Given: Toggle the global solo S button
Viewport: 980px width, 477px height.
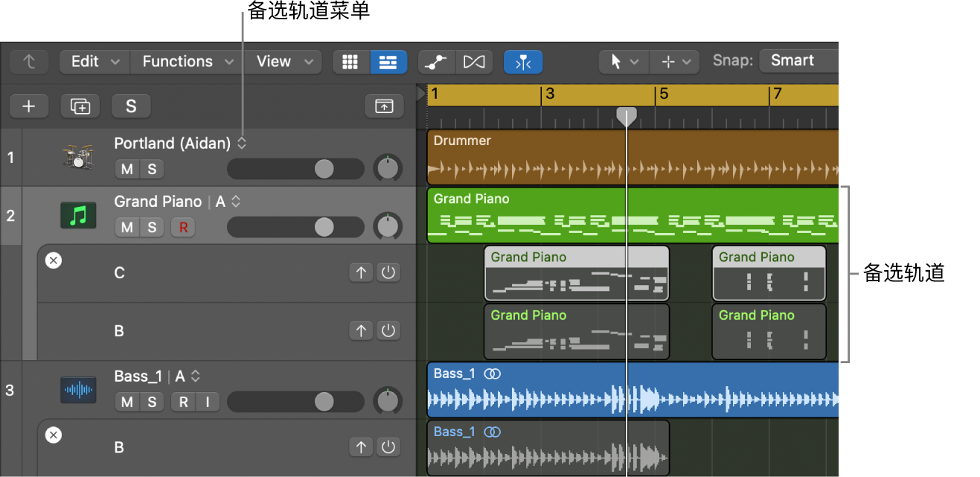Looking at the screenshot, I should tap(131, 106).
